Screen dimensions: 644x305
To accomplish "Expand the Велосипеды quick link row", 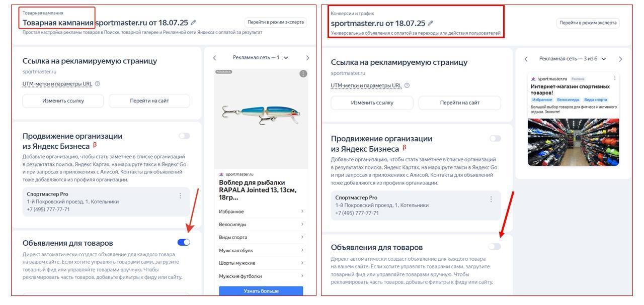I will [x=261, y=225].
